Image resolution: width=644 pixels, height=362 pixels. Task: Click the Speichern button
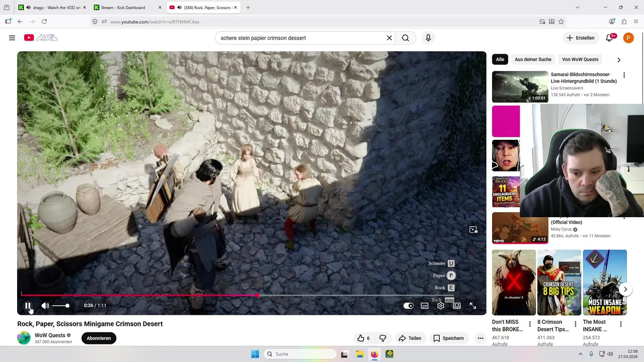[449, 338]
